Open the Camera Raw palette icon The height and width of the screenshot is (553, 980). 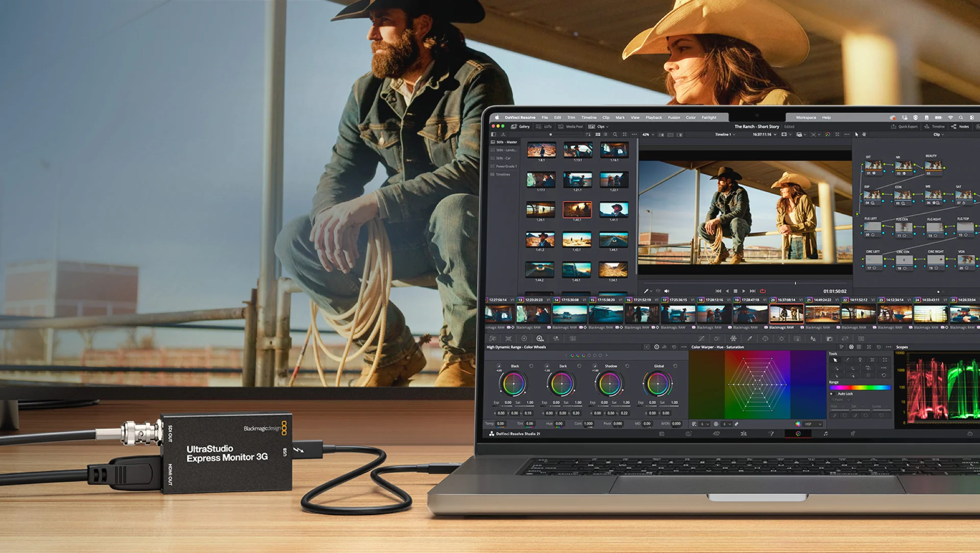(493, 339)
